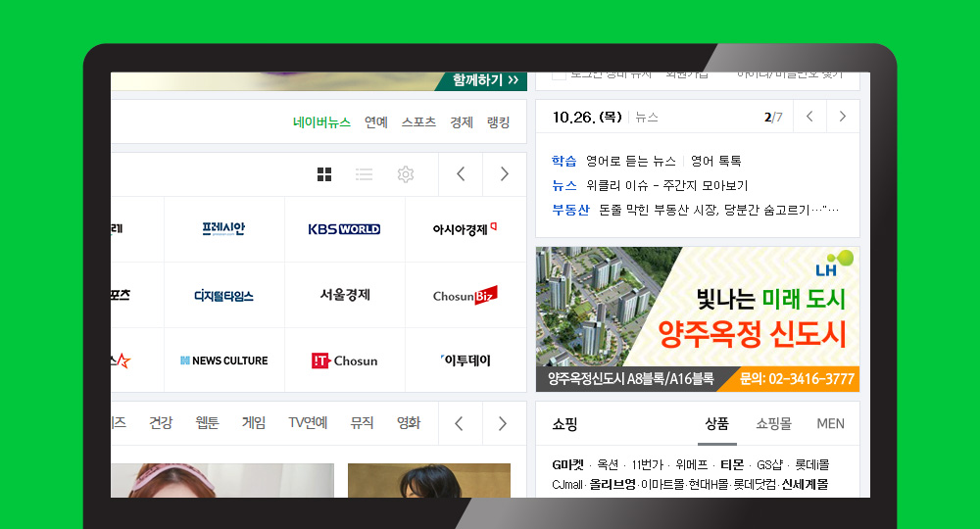Open the 쇼핑 section heading

click(x=564, y=425)
